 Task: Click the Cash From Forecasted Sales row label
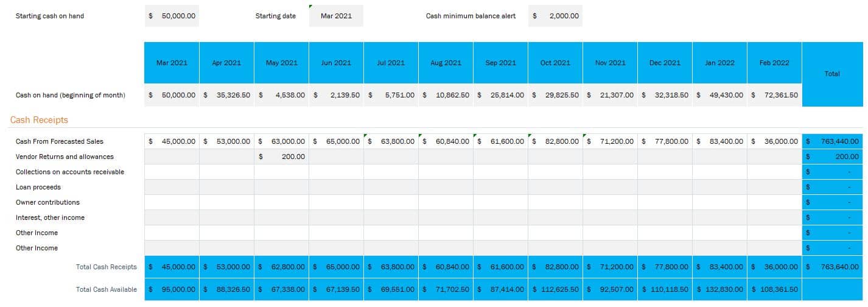click(x=60, y=141)
